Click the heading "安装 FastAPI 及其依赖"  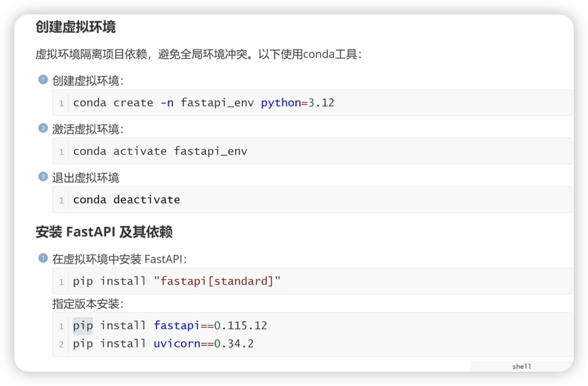point(104,232)
